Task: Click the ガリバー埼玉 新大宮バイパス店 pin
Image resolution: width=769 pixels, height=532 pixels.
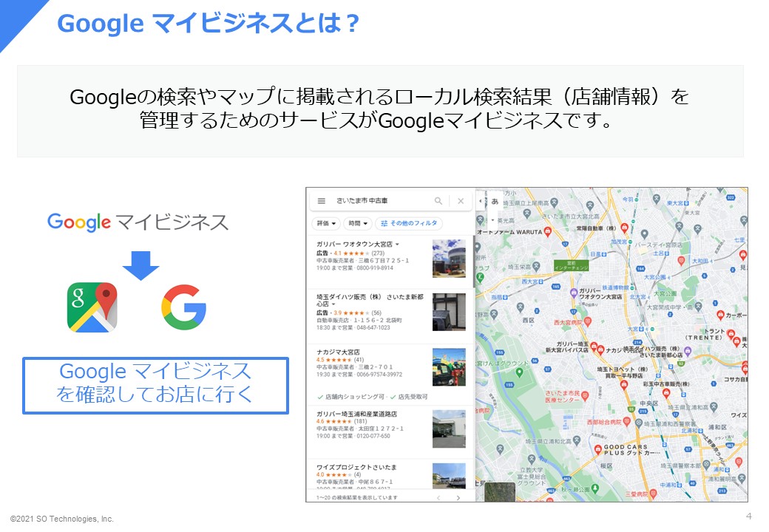Action: point(594,347)
